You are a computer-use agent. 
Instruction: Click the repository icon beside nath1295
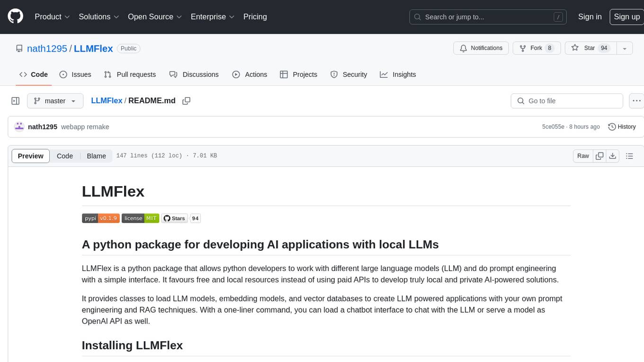tap(19, 48)
